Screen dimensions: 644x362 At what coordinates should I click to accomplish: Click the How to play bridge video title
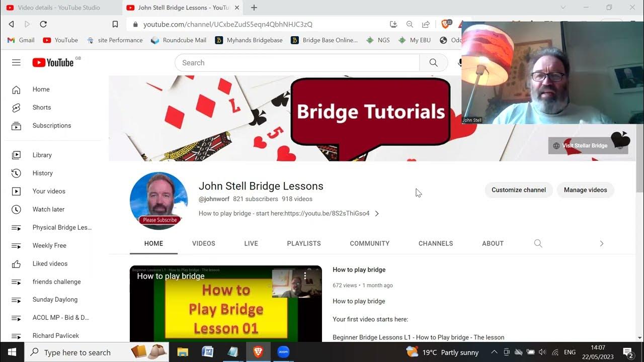(x=359, y=270)
